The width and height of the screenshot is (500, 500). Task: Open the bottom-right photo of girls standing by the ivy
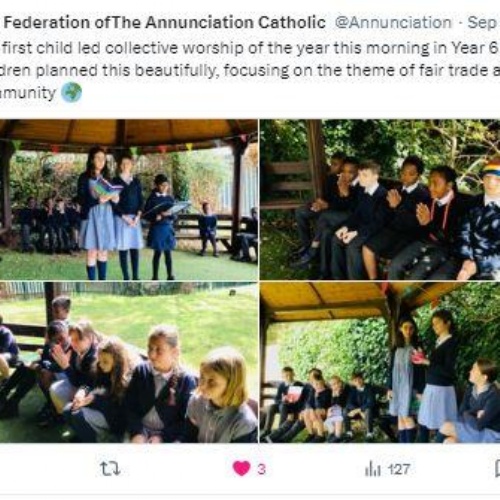pos(380,362)
